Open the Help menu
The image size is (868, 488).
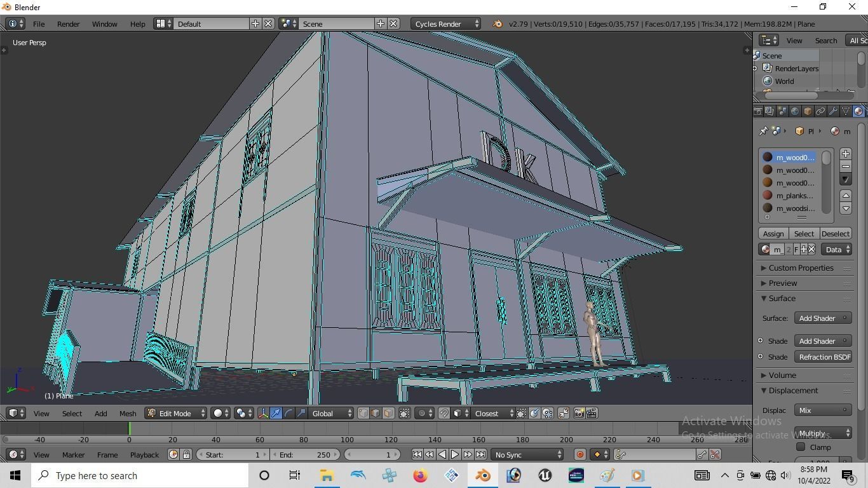coord(138,24)
